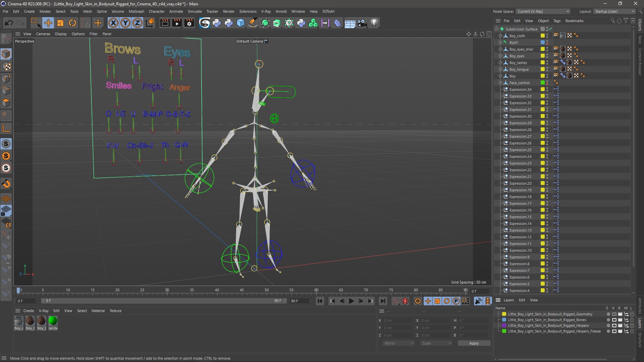644x362 pixels.
Task: Select the first Boy material thumbnail
Action: (x=19, y=321)
